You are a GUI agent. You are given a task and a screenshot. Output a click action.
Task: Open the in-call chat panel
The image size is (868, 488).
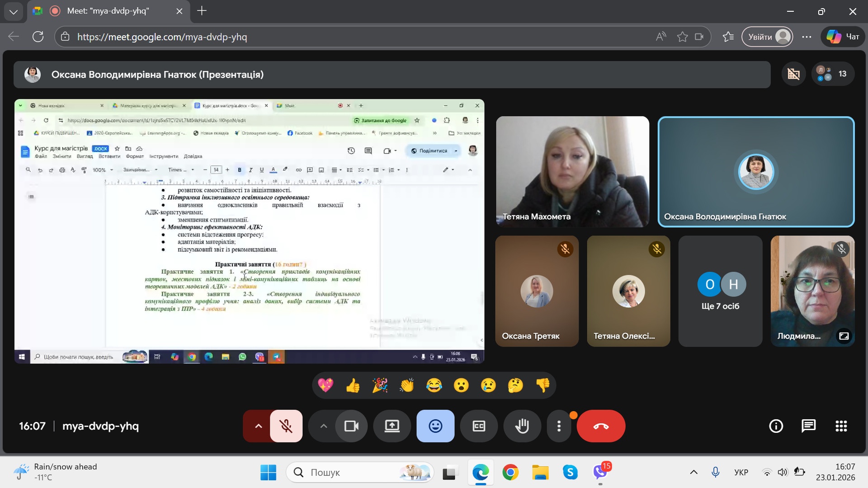[808, 426]
